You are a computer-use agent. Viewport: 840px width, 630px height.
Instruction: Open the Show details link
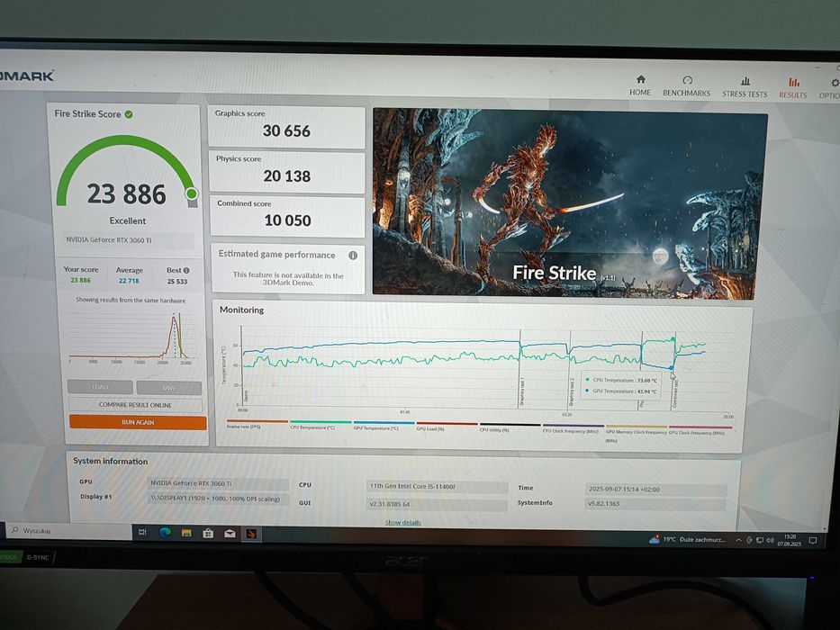click(402, 522)
